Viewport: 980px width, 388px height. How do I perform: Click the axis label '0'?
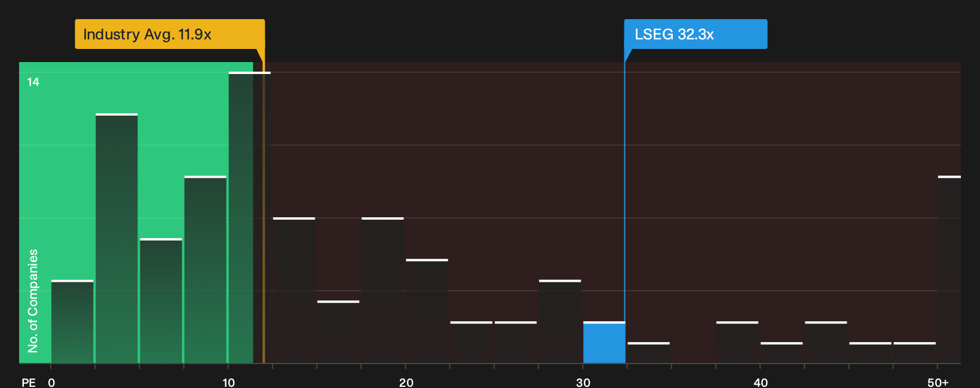(51, 383)
